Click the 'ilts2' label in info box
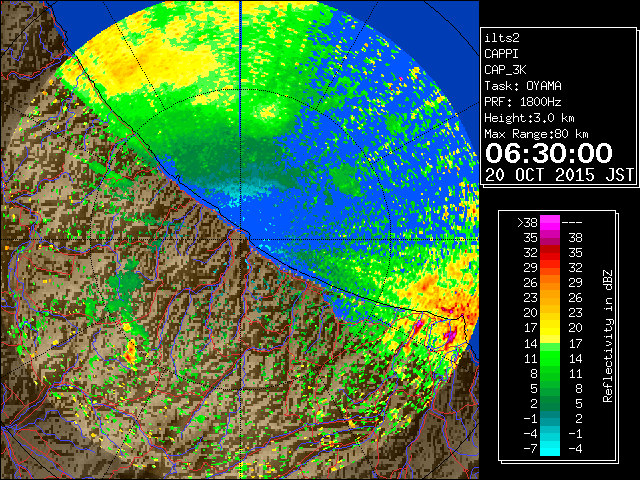This screenshot has height=480, width=640. (x=502, y=38)
